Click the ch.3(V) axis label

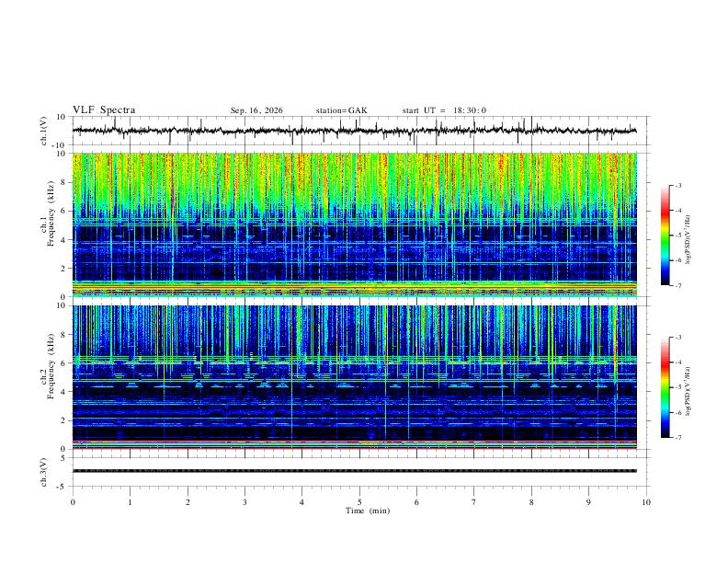[x=44, y=472]
